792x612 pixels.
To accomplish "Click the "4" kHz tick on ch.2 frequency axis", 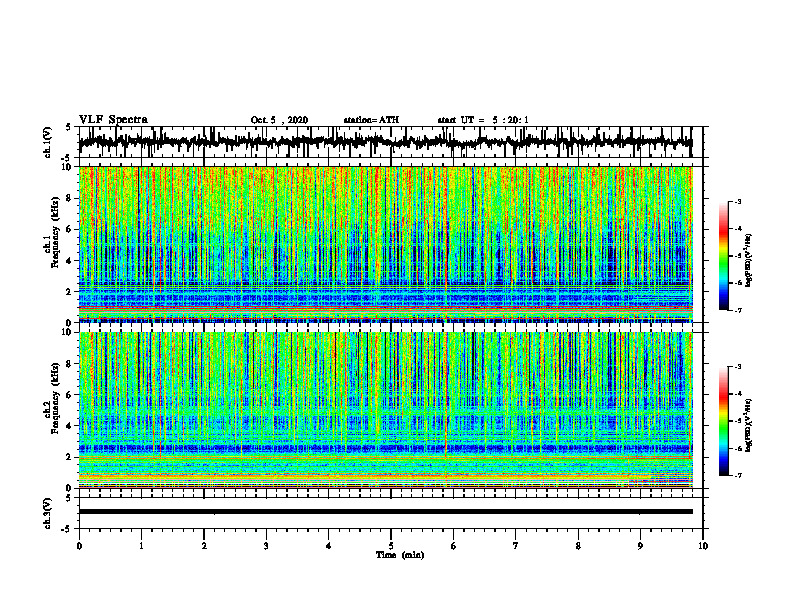I will [x=69, y=426].
